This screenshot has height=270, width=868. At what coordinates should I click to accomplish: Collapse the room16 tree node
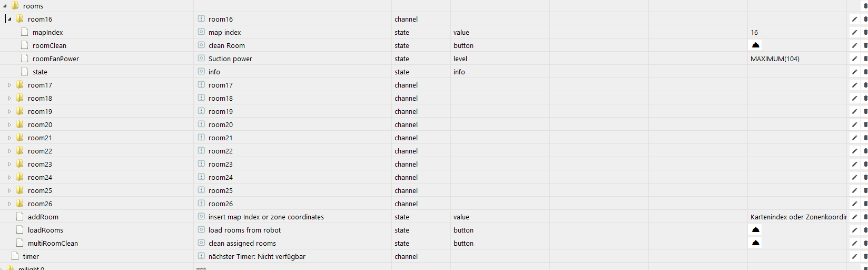[x=9, y=19]
